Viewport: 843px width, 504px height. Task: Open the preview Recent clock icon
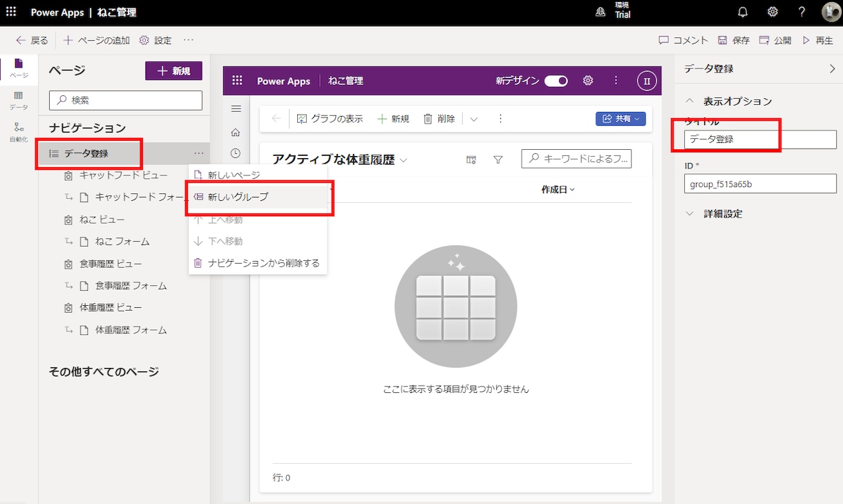236,153
